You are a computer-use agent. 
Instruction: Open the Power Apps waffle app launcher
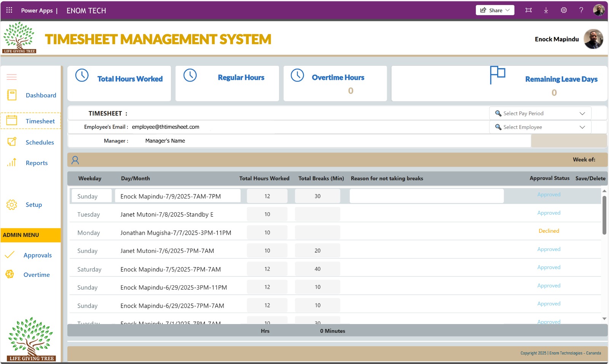pyautogui.click(x=9, y=10)
